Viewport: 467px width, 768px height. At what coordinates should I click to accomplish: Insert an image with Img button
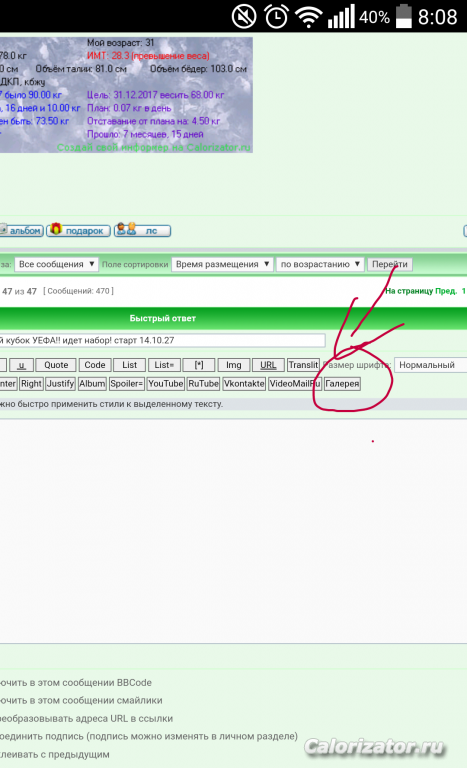coord(234,365)
